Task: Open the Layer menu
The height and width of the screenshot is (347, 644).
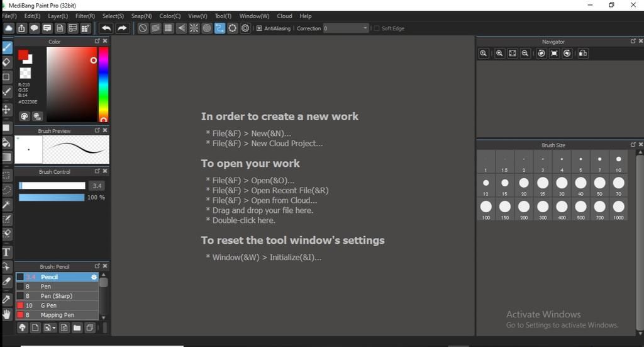Action: click(x=58, y=16)
